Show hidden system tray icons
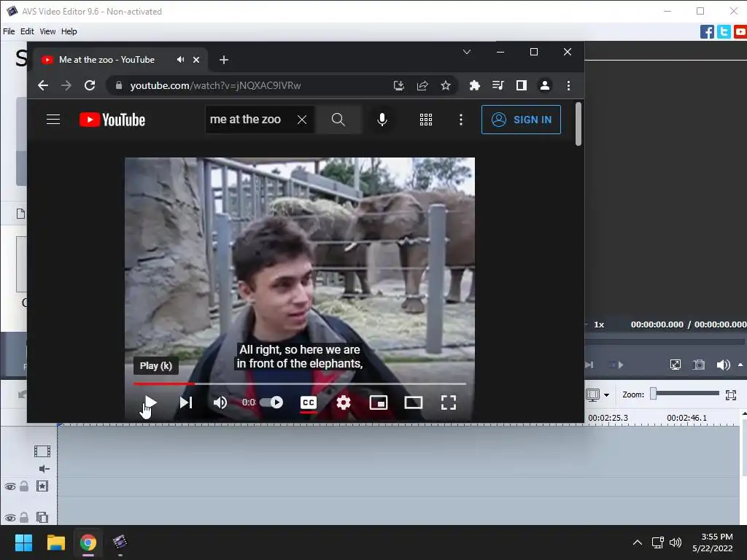This screenshot has height=560, width=747. [x=637, y=542]
